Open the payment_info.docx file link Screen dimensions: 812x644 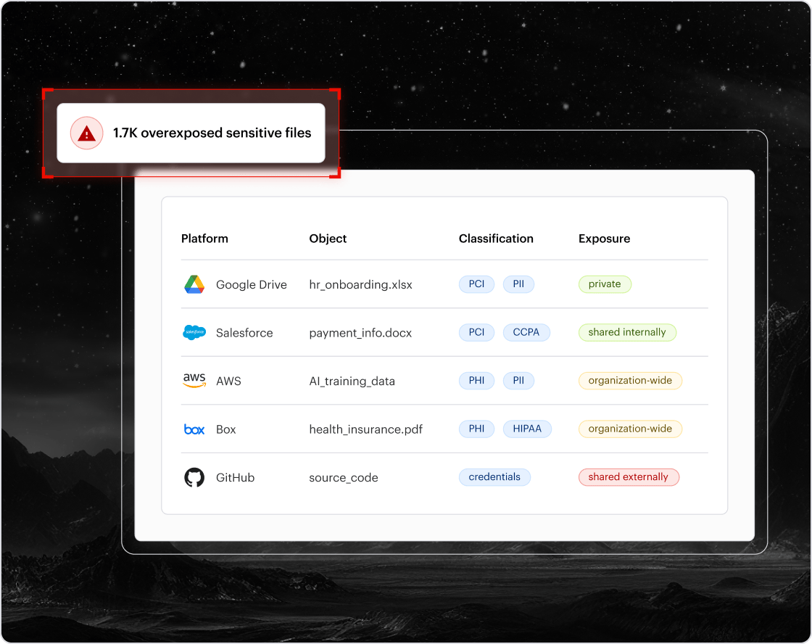point(361,332)
